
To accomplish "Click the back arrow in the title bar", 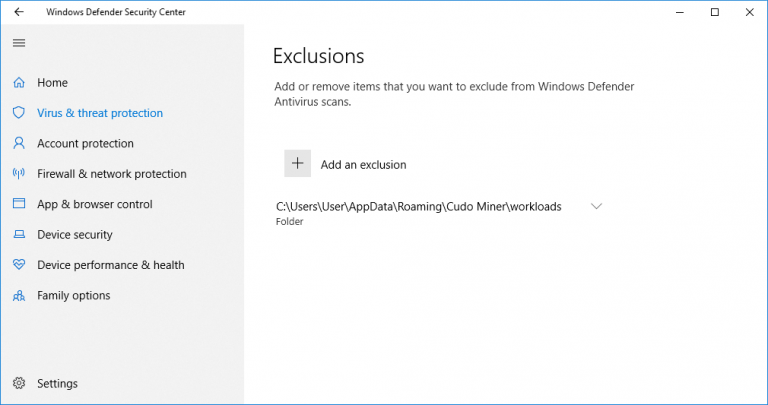I will tap(19, 12).
